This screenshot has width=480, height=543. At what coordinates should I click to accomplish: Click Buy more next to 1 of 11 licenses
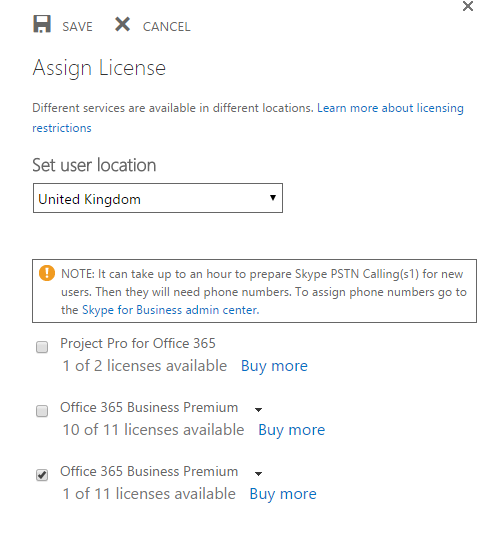pos(283,494)
